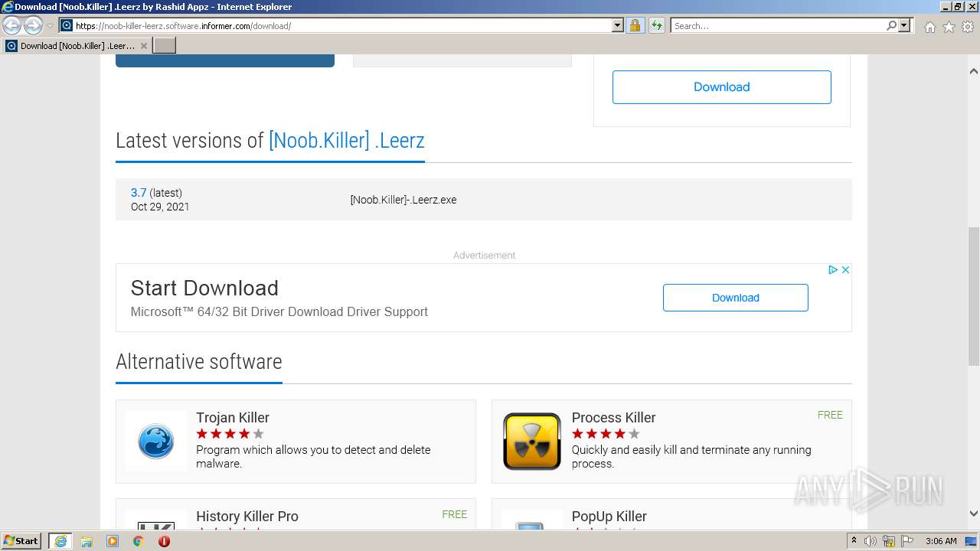Click the Trojan Killer app icon
The height and width of the screenshot is (551, 980).
[156, 442]
